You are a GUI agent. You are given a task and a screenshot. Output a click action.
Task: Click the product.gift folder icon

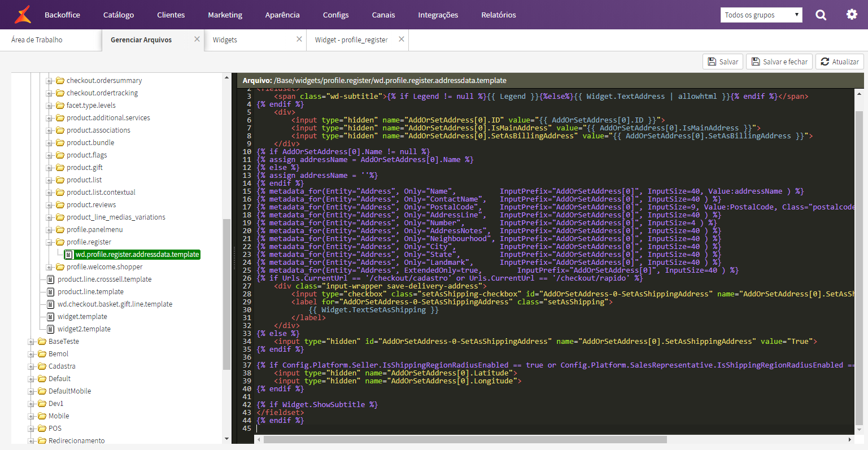point(60,168)
